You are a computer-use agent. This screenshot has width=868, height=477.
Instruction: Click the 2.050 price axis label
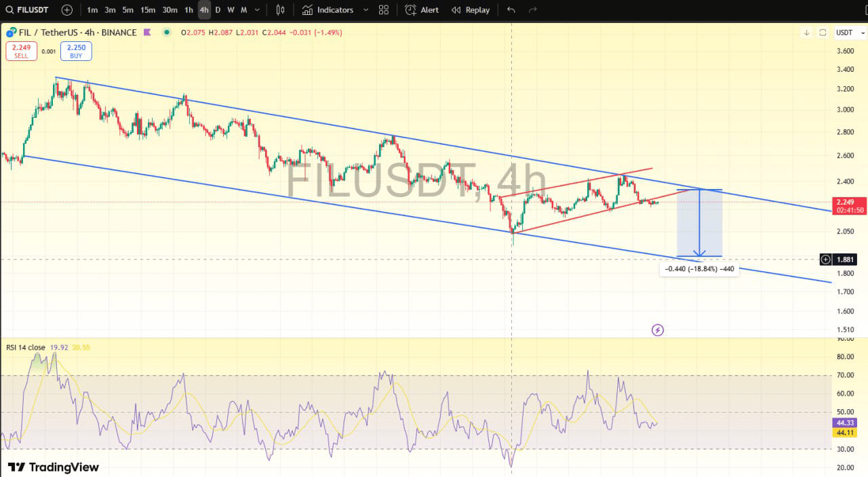coord(845,232)
